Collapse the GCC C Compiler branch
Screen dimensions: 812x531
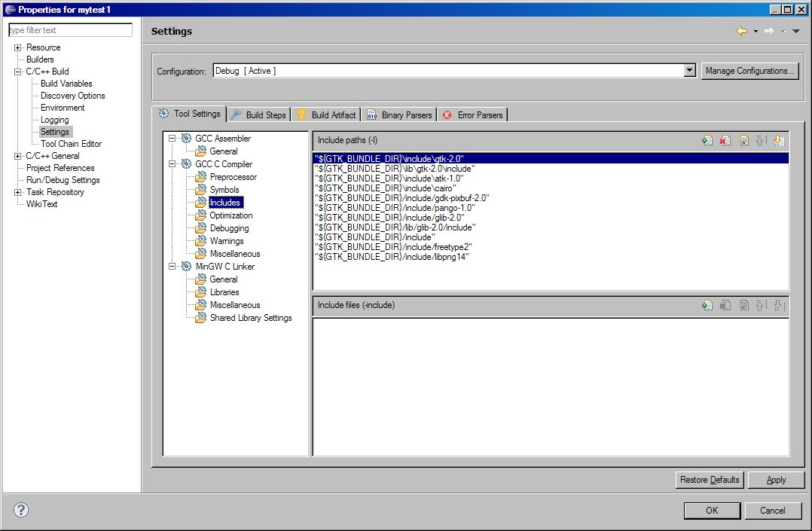pos(172,163)
